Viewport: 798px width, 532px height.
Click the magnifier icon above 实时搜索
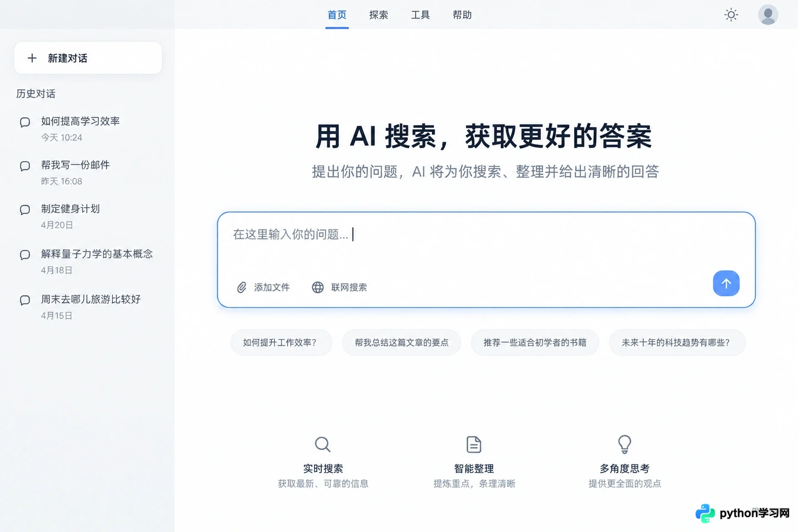[x=323, y=444]
